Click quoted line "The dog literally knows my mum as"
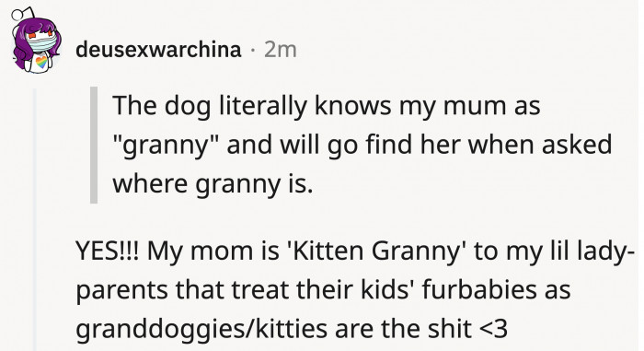 pyautogui.click(x=326, y=106)
